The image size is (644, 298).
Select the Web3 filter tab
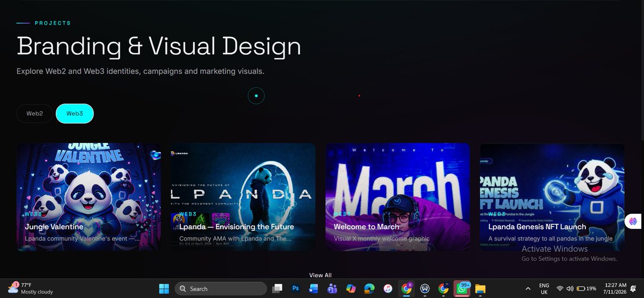pos(75,114)
